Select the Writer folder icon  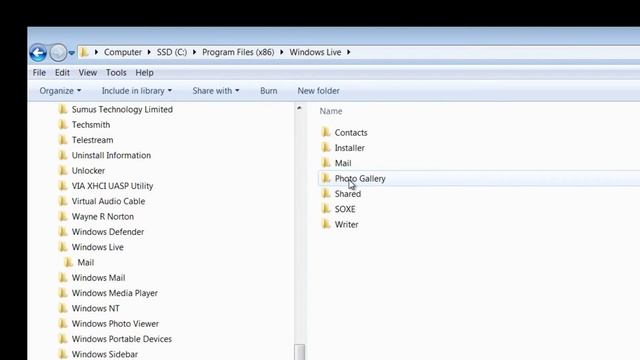click(326, 224)
